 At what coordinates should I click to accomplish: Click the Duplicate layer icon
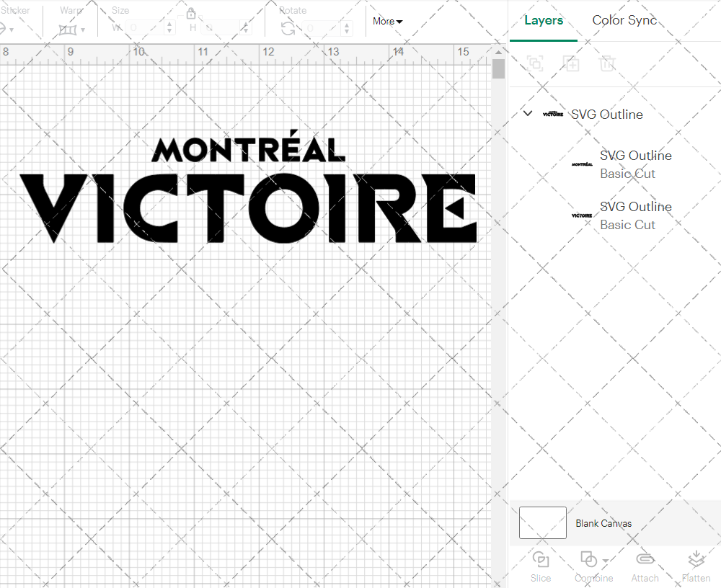tap(572, 63)
